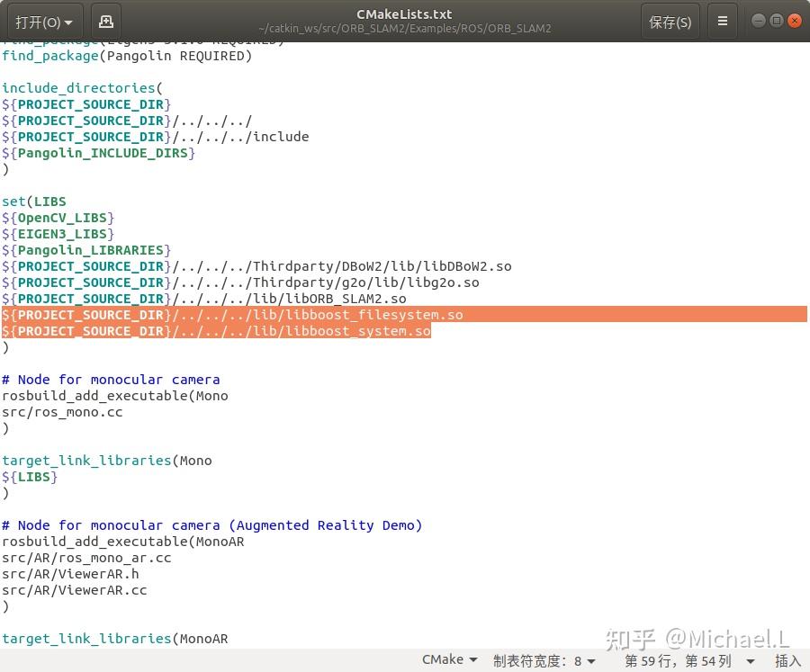Click the CMakeLists.txt title in header bar
Image resolution: width=810 pixels, height=672 pixels.
[404, 14]
